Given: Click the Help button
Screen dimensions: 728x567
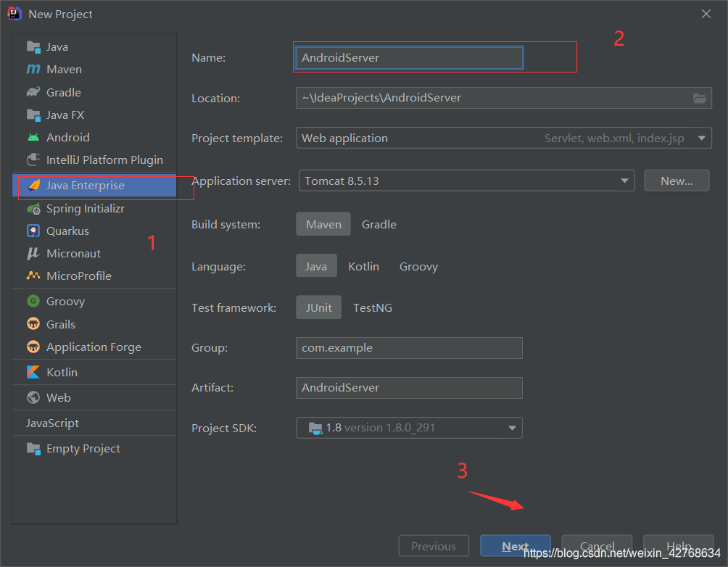Looking at the screenshot, I should 678,546.
